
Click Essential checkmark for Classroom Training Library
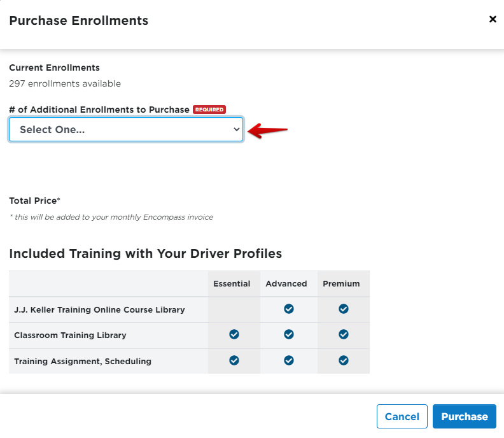[234, 334]
